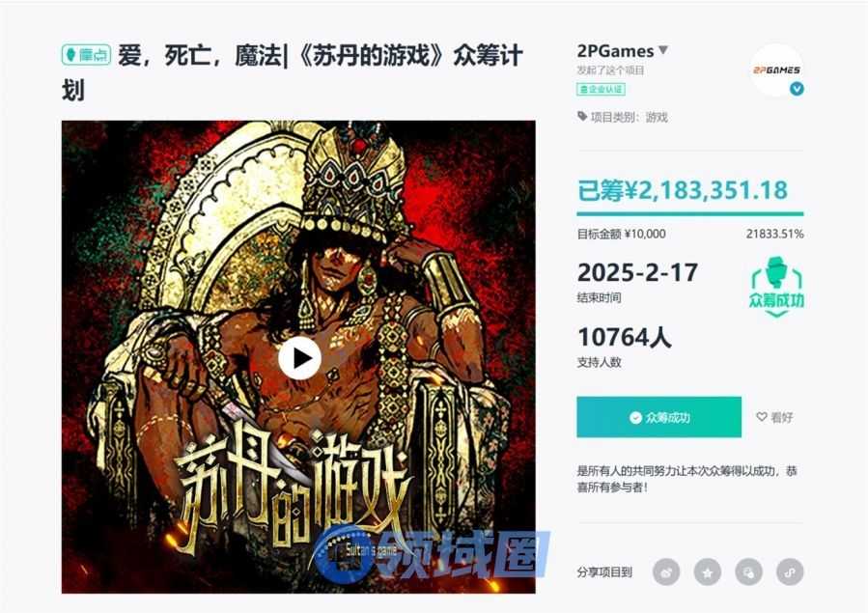Click the 10764人 supporter count
Image resolution: width=868 pixels, height=613 pixels.
[x=625, y=337]
